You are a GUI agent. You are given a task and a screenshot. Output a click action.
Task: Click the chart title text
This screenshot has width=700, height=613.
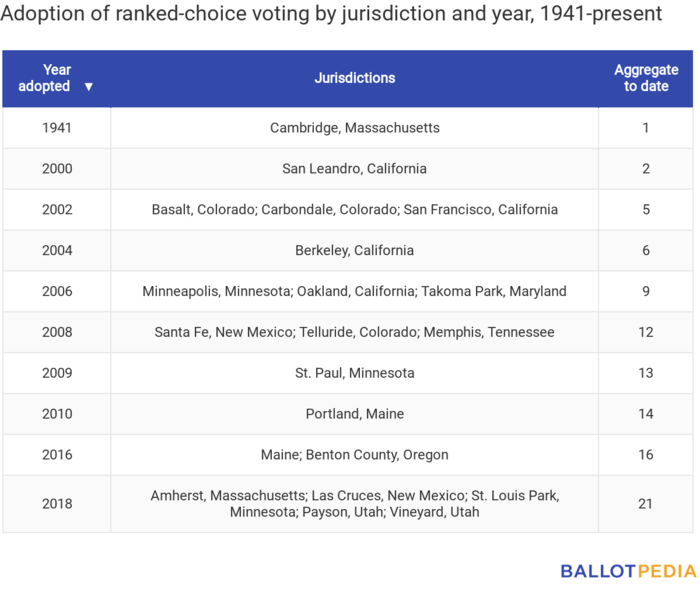click(x=332, y=16)
